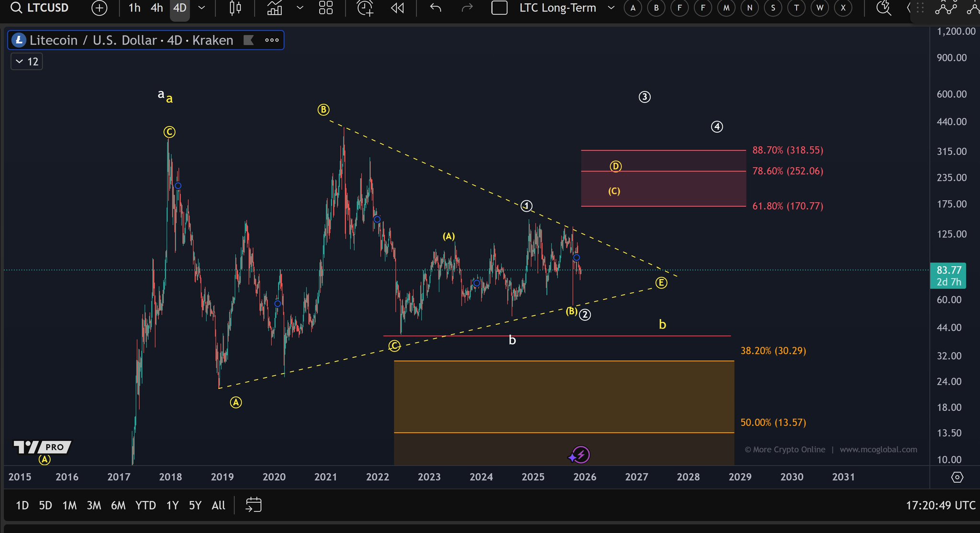Image resolution: width=980 pixels, height=533 pixels.
Task: Open the indicator templates grid icon
Action: point(326,8)
